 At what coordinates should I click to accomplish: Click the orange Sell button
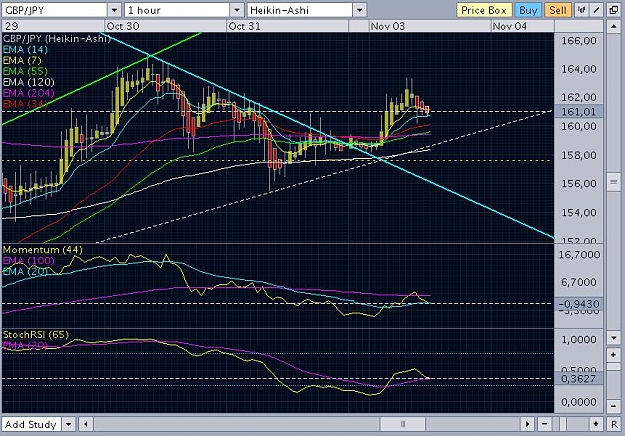(558, 10)
